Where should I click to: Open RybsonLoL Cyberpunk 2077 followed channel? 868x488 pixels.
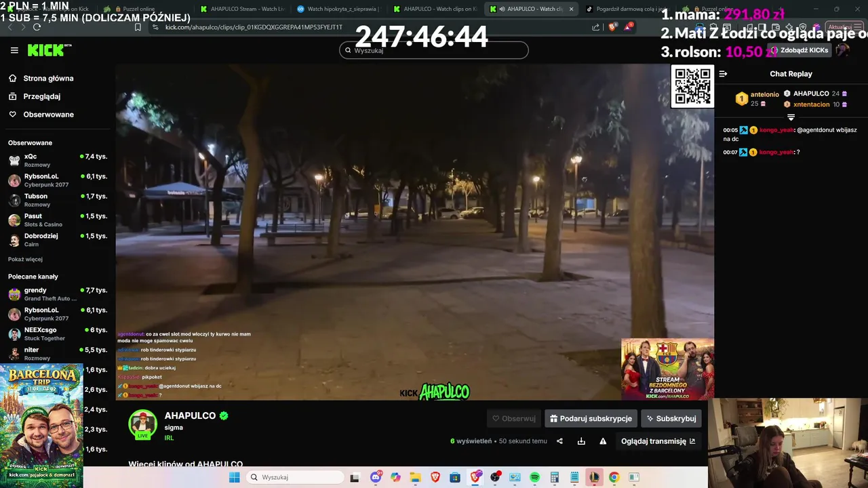coord(57,180)
